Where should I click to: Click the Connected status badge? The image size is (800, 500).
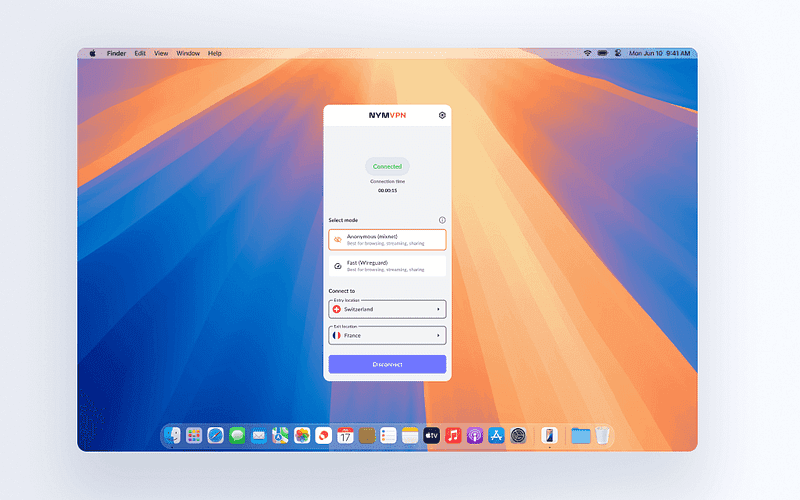[x=387, y=166]
